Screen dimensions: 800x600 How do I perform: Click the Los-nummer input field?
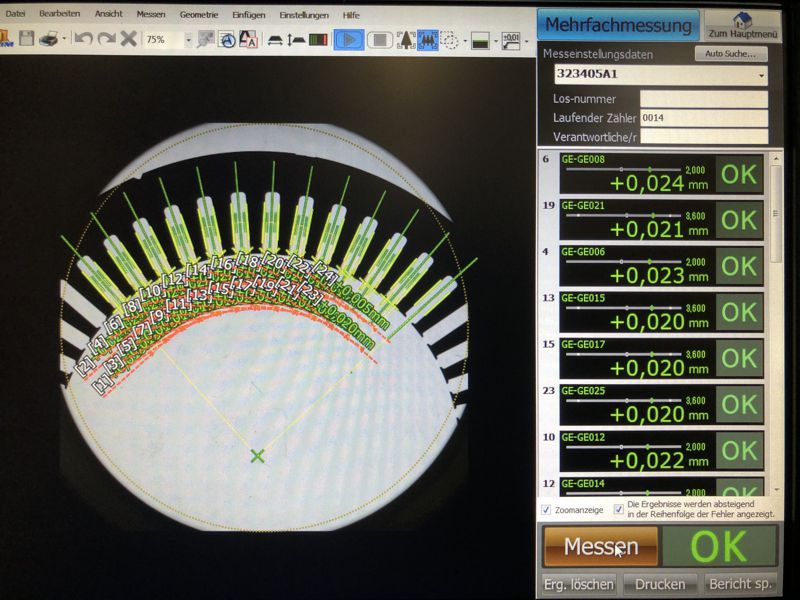703,99
